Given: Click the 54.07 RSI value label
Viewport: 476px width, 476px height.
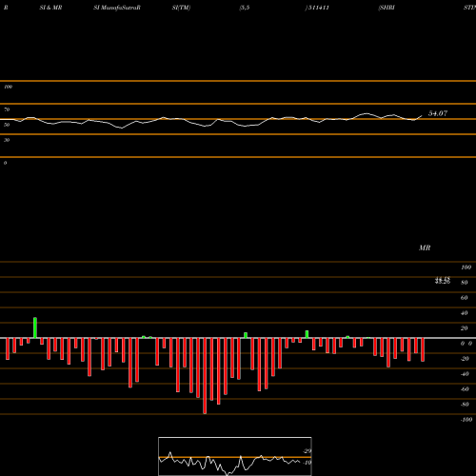Looking at the screenshot, I should 438,113.
